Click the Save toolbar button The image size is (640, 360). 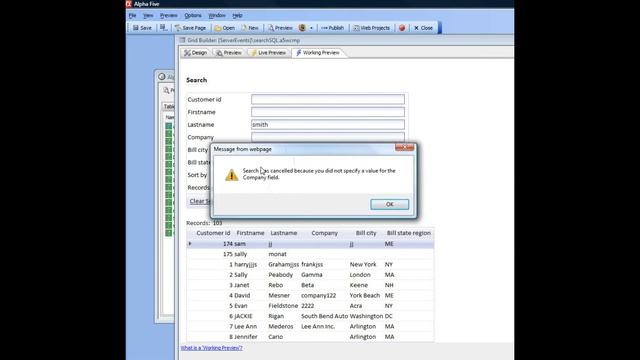click(x=142, y=28)
